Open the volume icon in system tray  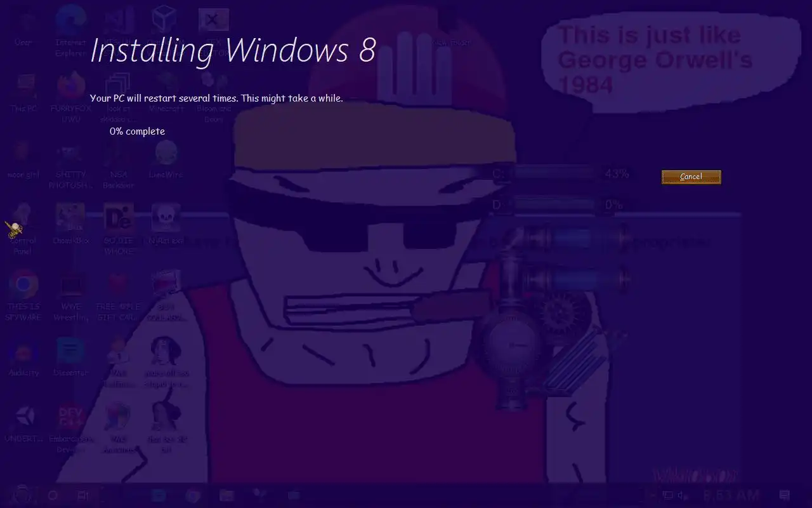683,495
